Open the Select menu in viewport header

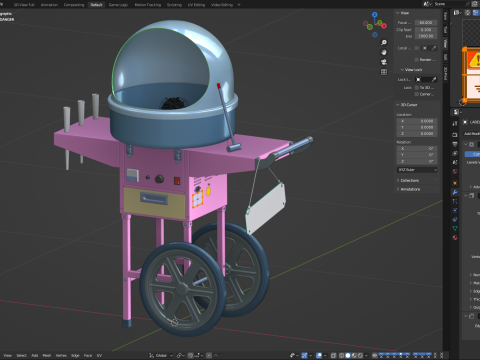tap(22, 355)
